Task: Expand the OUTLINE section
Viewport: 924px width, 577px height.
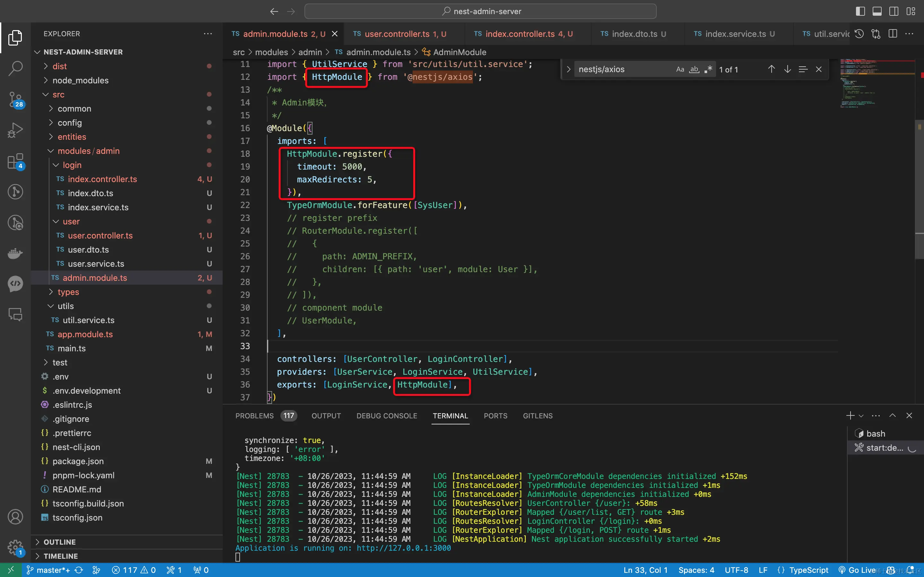Action: point(60,542)
